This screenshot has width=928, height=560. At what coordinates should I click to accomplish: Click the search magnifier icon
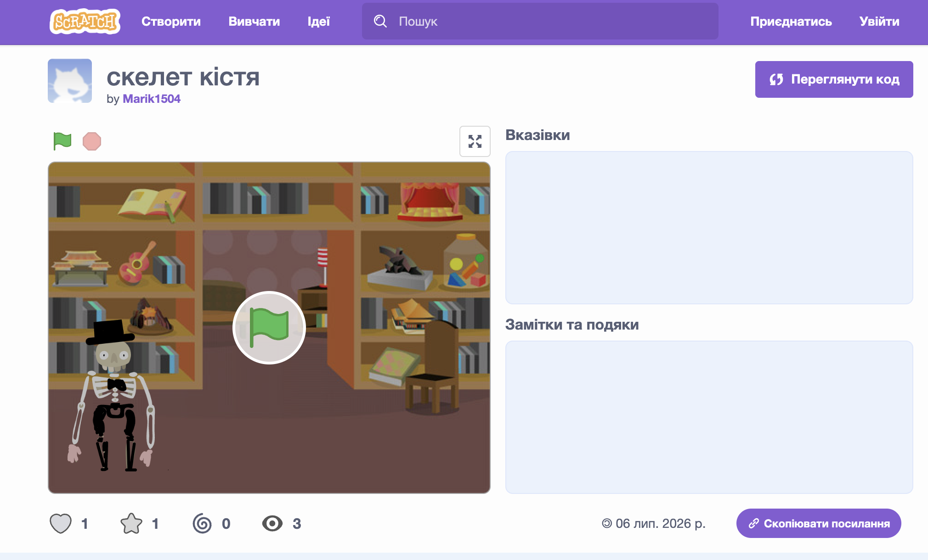pos(380,21)
